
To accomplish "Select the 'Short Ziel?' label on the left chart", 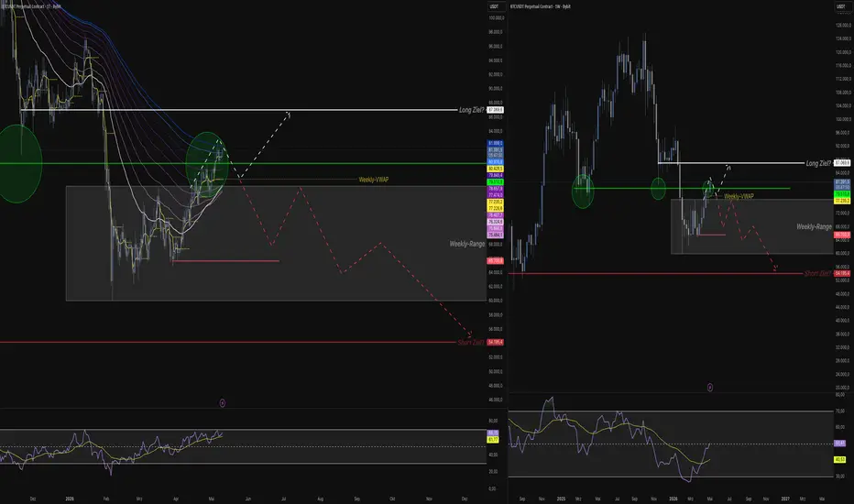I will tap(471, 342).
